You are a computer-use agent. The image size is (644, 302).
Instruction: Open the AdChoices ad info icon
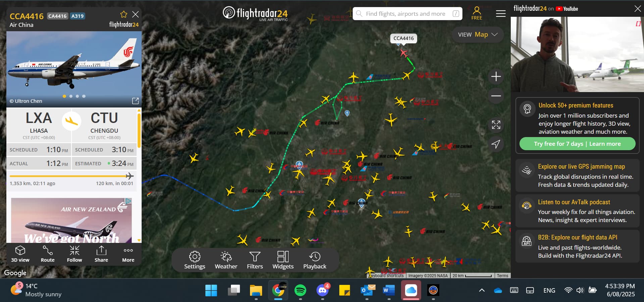point(128,201)
